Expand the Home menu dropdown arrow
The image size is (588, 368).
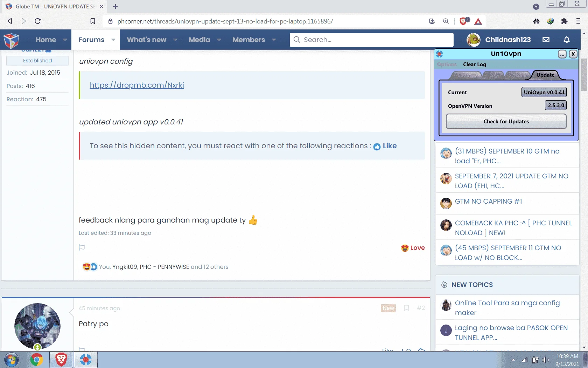[x=65, y=40]
